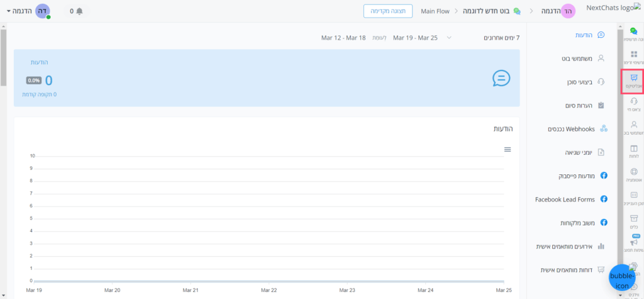Click the NextChats logo
This screenshot has width=644, height=299.
(614, 8)
